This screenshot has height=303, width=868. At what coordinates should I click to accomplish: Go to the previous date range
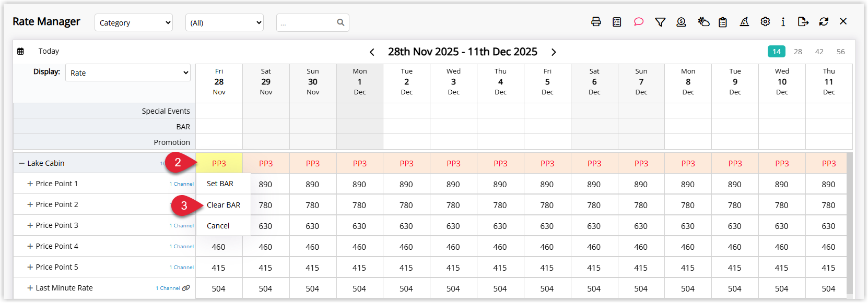click(x=372, y=52)
